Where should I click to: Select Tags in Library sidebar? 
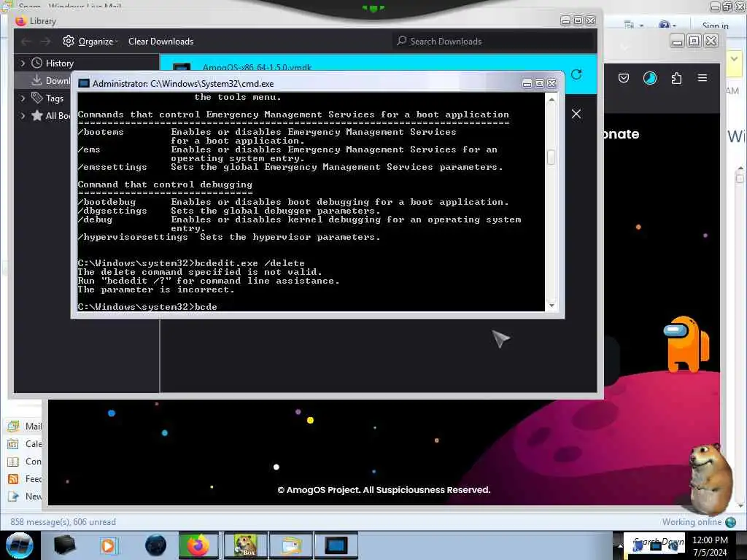point(54,98)
